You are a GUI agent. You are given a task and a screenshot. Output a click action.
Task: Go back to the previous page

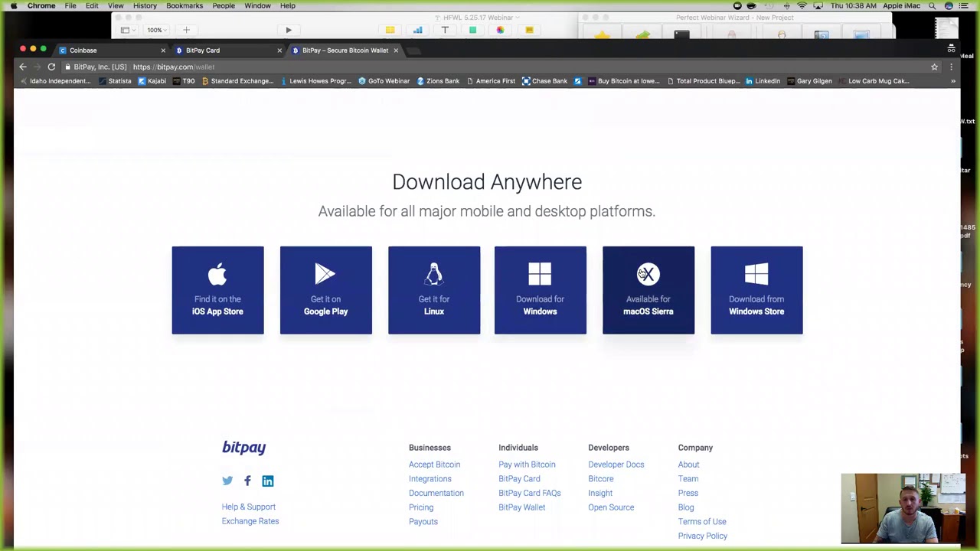[x=23, y=67]
